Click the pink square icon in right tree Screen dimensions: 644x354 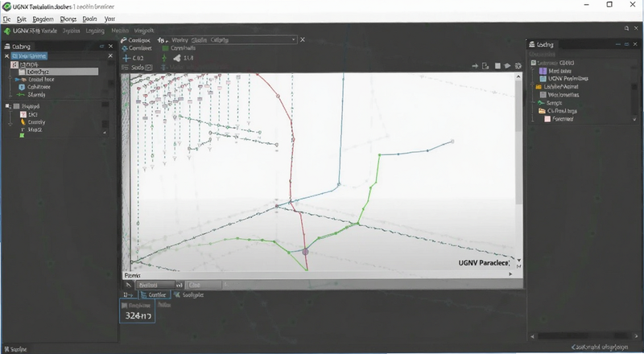[547, 119]
